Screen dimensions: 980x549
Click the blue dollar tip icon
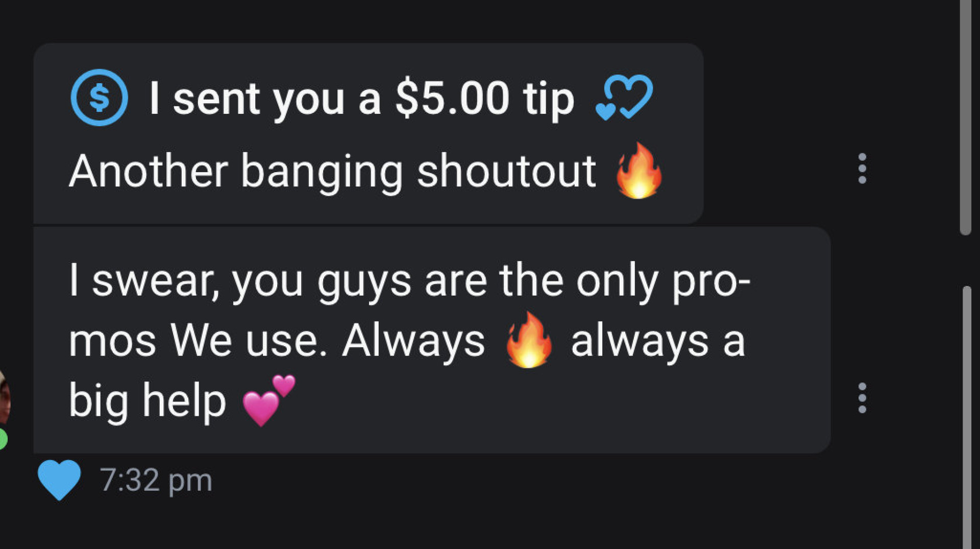click(99, 98)
